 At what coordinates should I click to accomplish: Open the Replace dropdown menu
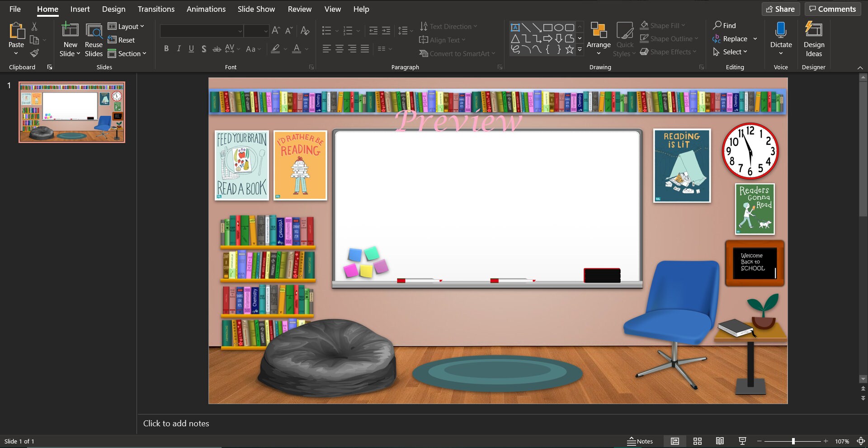(x=755, y=38)
